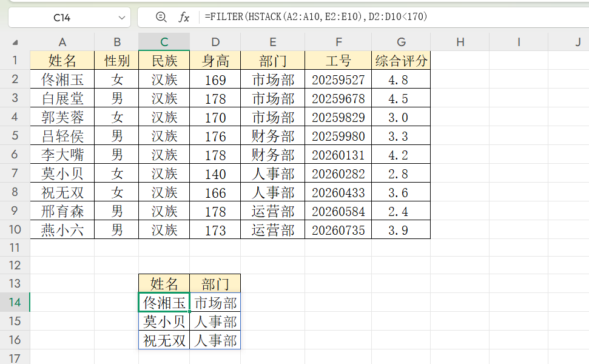Click into the FILTER formula text
This screenshot has width=589, height=364.
pos(315,18)
